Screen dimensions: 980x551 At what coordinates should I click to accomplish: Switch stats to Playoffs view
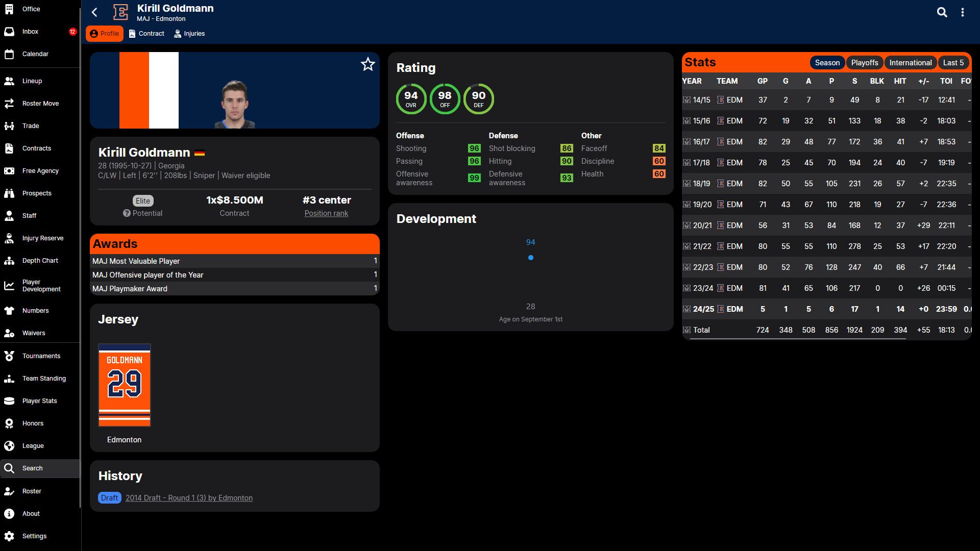[865, 62]
